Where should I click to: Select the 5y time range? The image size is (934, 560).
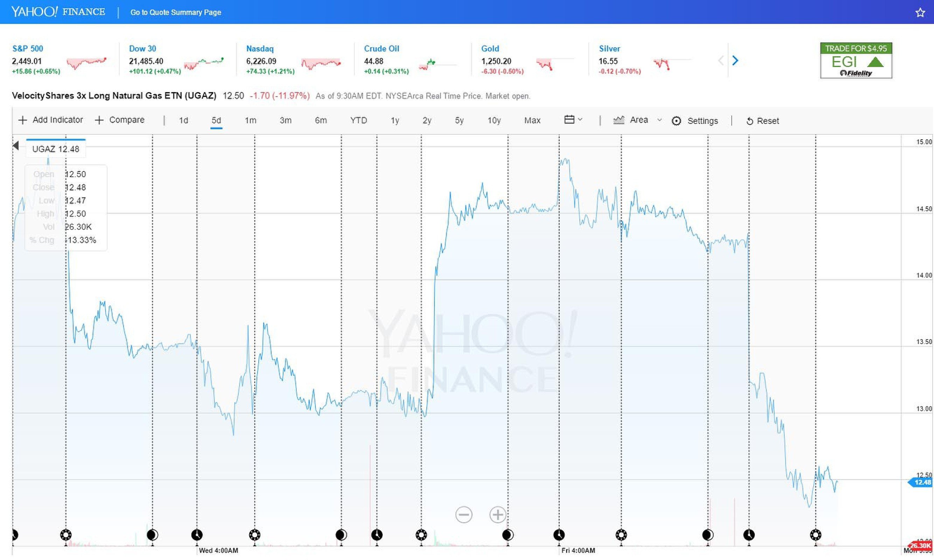[459, 120]
